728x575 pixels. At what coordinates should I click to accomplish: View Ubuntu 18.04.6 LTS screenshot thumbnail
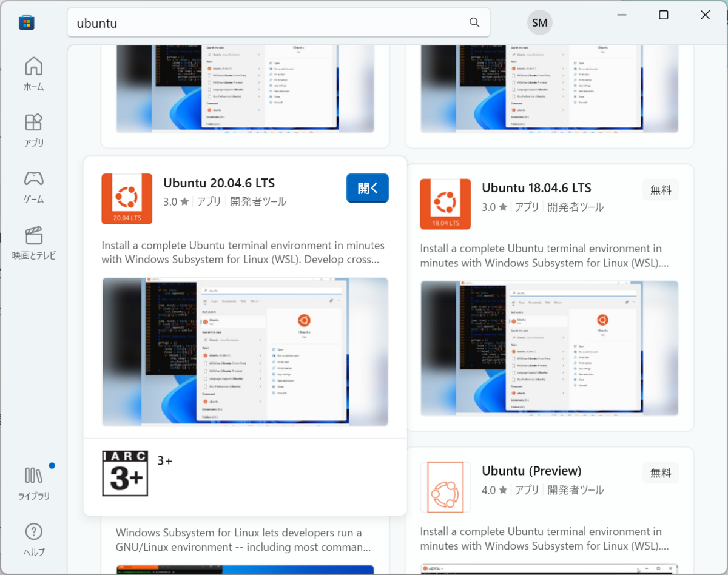pyautogui.click(x=549, y=348)
